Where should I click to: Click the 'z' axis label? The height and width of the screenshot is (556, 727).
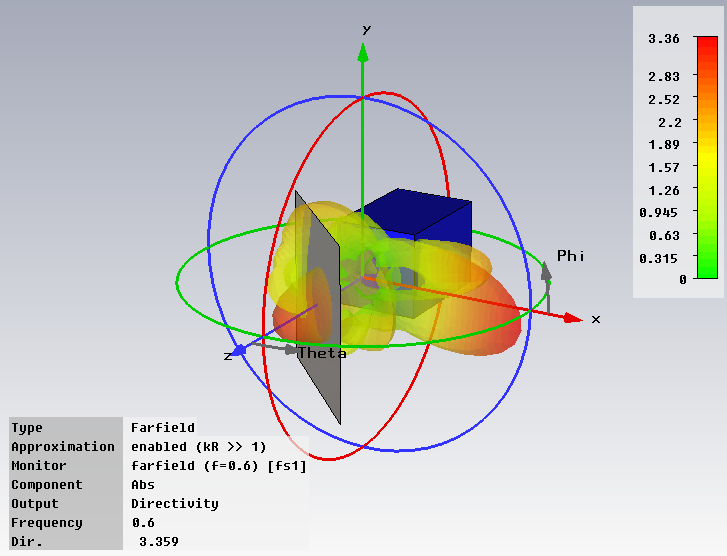point(228,356)
